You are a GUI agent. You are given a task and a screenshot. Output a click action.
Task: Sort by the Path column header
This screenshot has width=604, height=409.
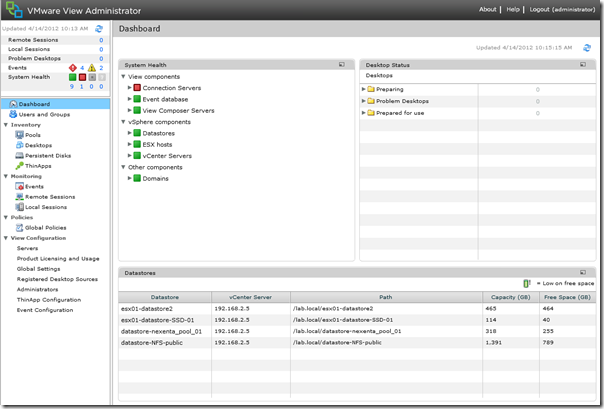pyautogui.click(x=386, y=297)
